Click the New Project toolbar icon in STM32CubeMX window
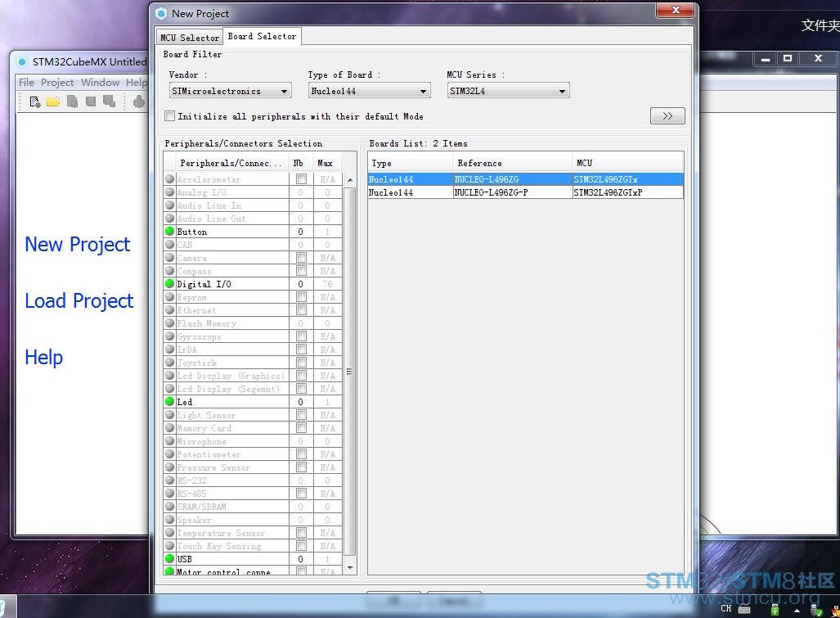The height and width of the screenshot is (618, 840). click(x=35, y=101)
